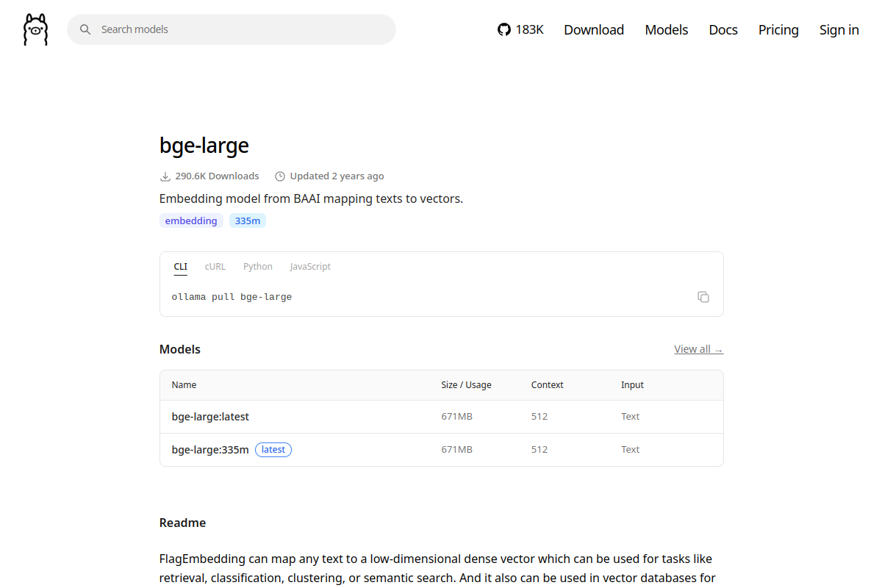Switch to the Python tab

pyautogui.click(x=258, y=267)
